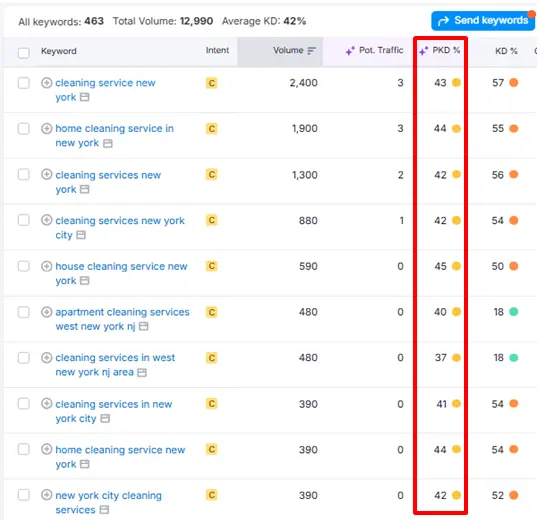Open SERP icon for 'apartment cleaning services west new york nj'
This screenshot has height=520, width=538.
tap(143, 326)
